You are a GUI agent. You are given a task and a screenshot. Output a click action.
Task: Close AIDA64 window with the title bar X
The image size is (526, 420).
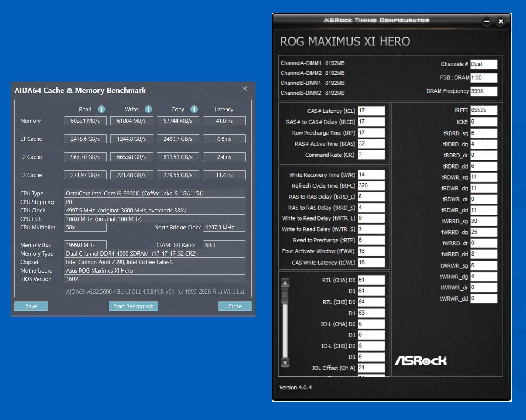coord(245,88)
